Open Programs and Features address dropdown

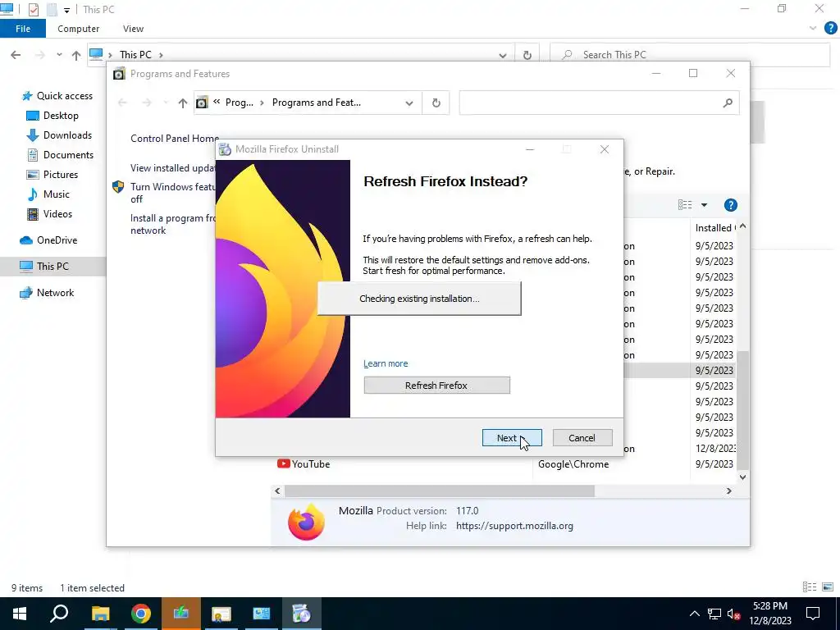click(x=409, y=103)
